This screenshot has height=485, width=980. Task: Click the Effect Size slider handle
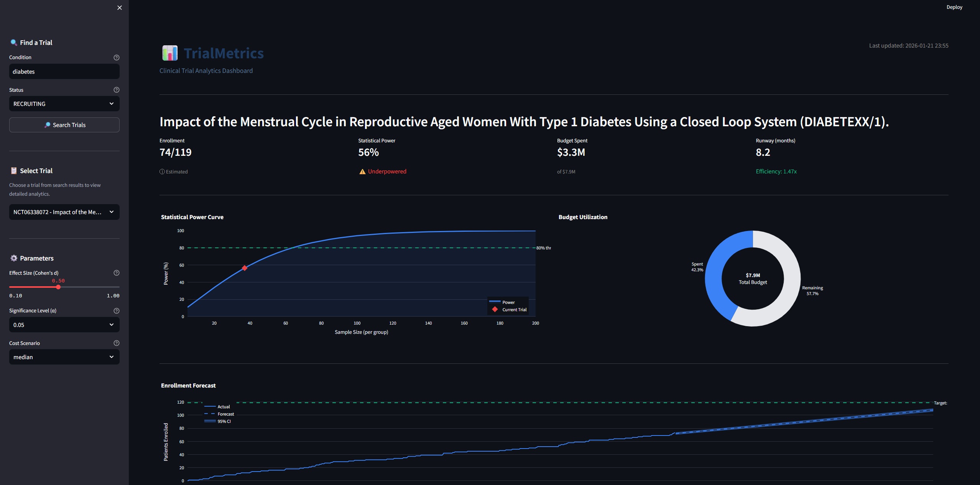coord(58,287)
